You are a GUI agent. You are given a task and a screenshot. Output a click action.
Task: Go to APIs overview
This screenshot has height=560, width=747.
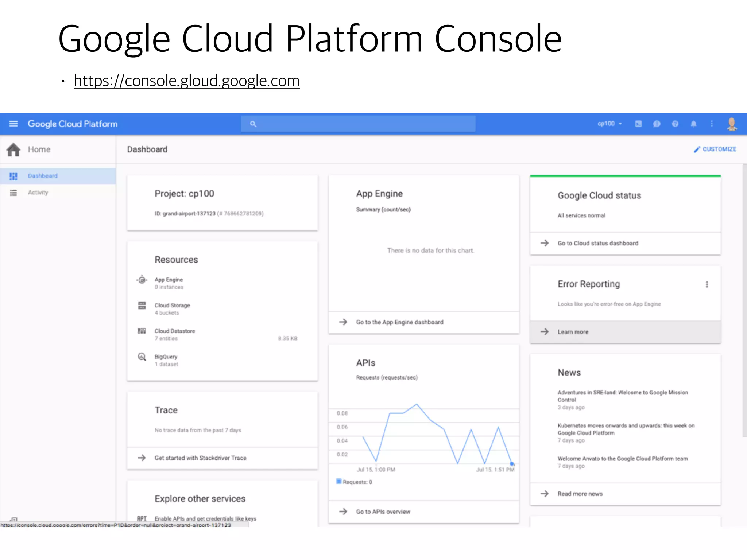click(x=383, y=512)
